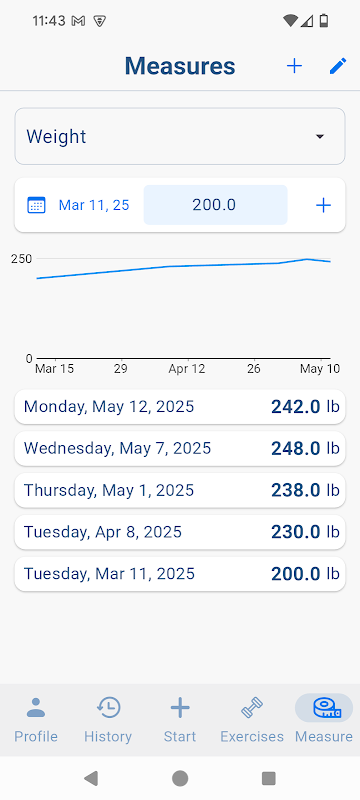Select the Measure tape icon
Image resolution: width=360 pixels, height=800 pixels.
(x=324, y=708)
